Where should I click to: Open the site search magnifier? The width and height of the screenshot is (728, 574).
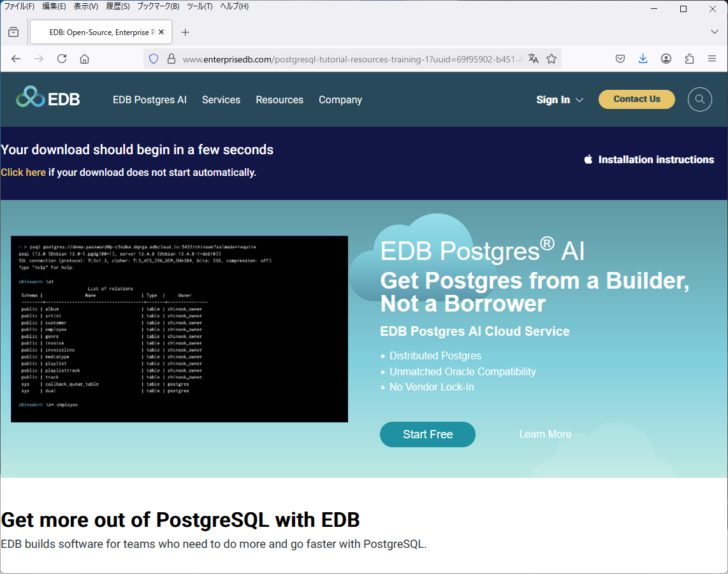coord(700,99)
